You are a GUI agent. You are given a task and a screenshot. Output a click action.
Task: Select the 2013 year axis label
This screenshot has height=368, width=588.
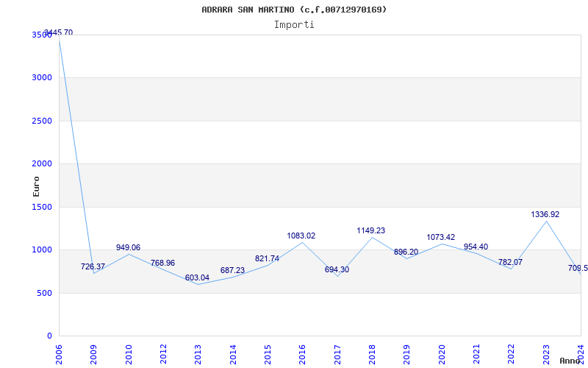pyautogui.click(x=198, y=354)
